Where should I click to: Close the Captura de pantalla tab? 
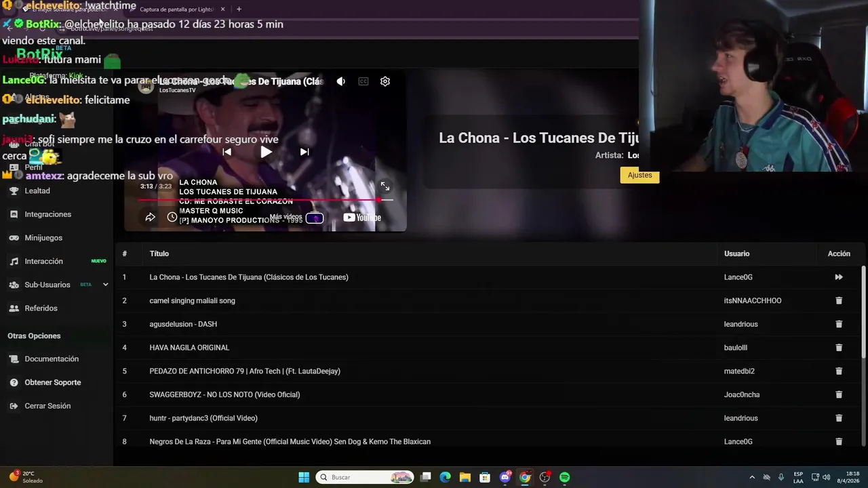tap(223, 9)
